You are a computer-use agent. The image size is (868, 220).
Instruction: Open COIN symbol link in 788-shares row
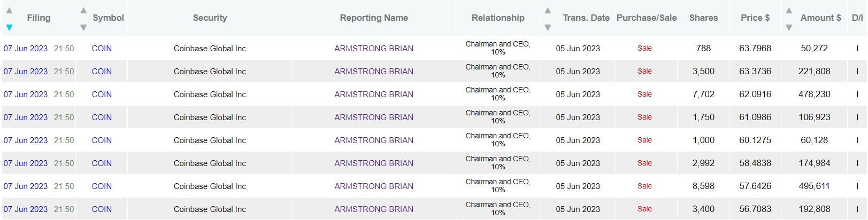pyautogui.click(x=102, y=49)
